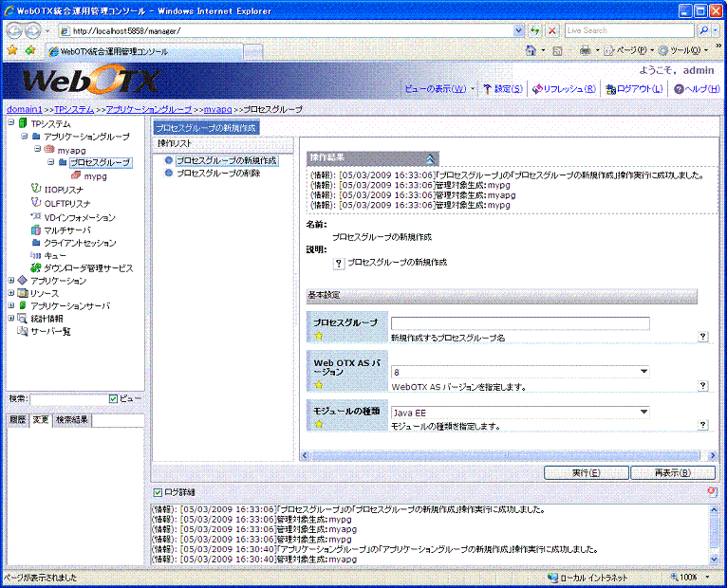
Task: Click the プロセスグループ name input field
Action: click(x=520, y=323)
